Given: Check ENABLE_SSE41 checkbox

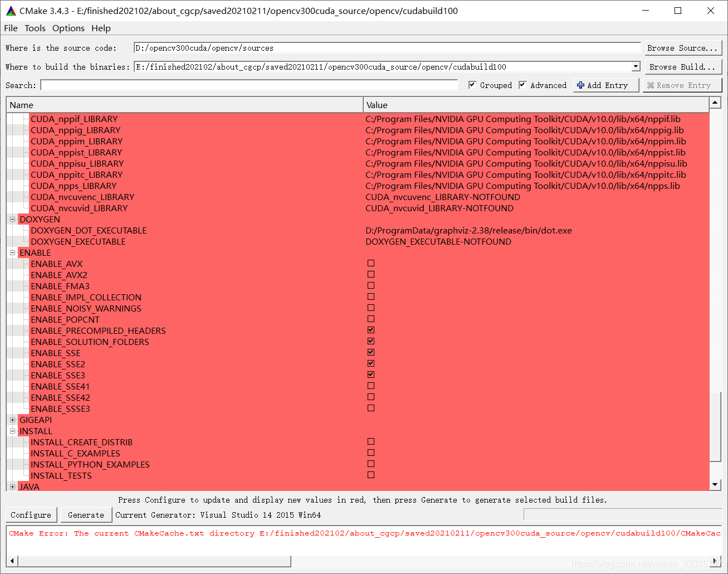Looking at the screenshot, I should 371,386.
